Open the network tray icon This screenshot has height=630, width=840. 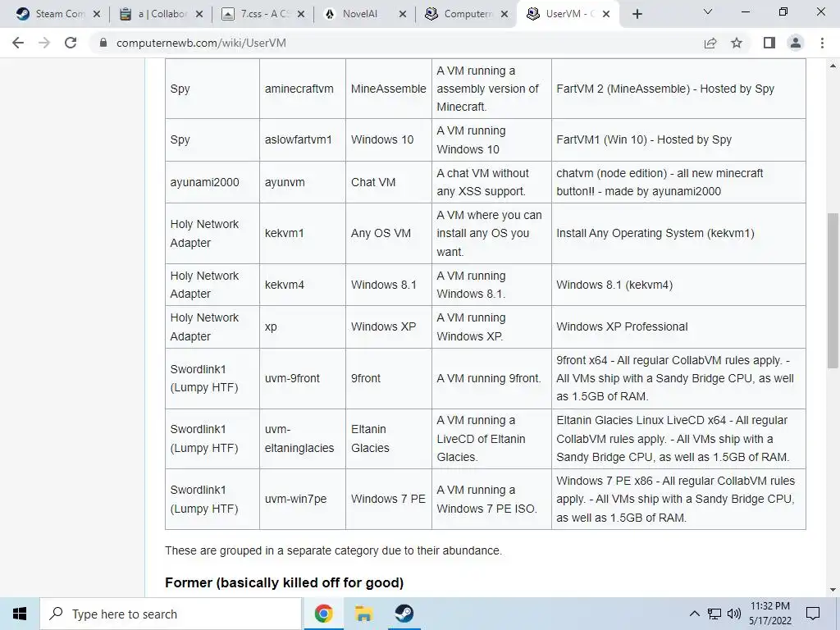tap(714, 614)
